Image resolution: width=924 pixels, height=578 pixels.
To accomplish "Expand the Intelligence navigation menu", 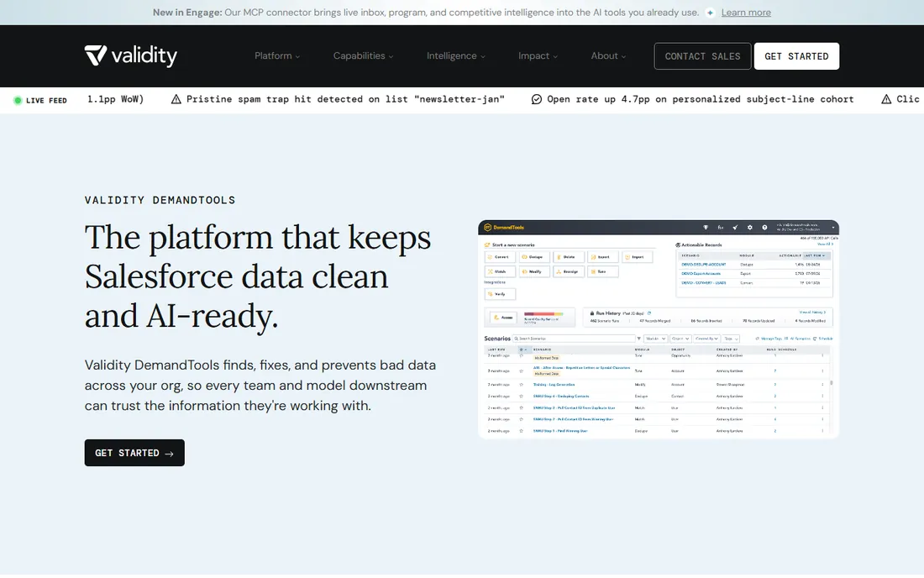I will [x=455, y=56].
